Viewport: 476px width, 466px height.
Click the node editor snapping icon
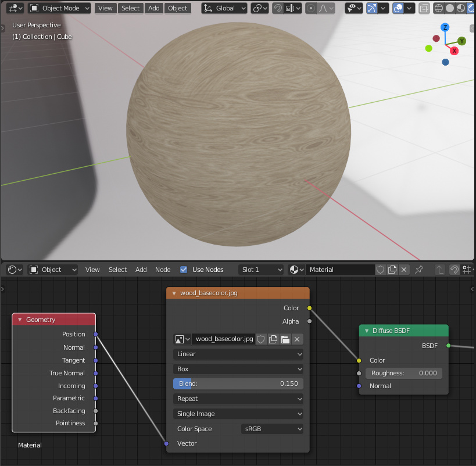[x=455, y=270]
